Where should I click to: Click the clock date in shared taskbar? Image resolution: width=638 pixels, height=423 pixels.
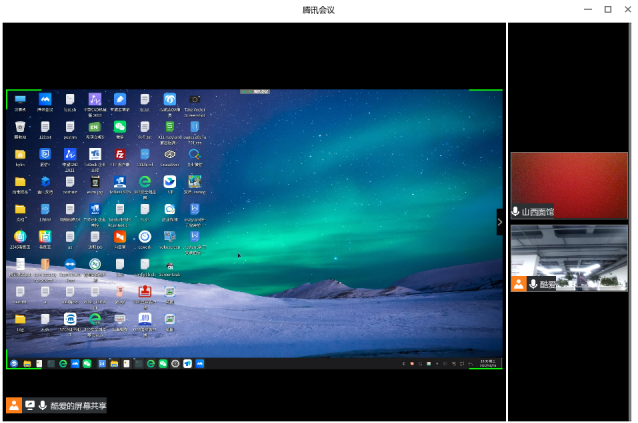488,364
